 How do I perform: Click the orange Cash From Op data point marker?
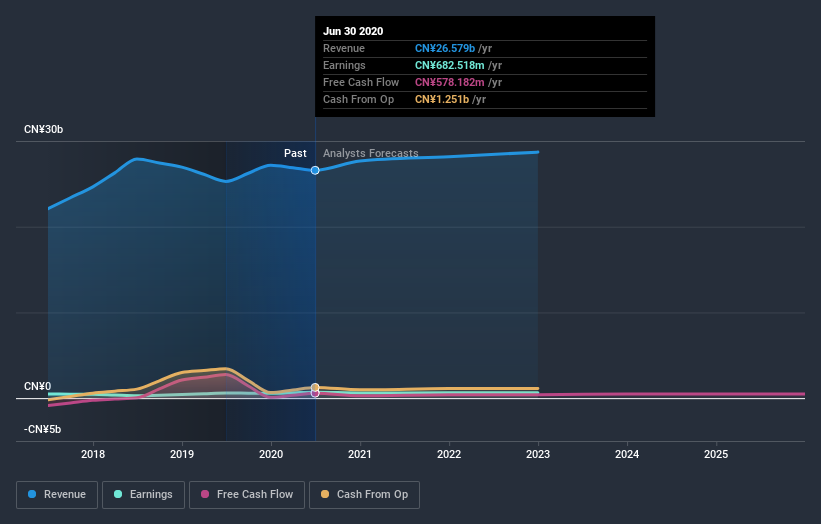pyautogui.click(x=315, y=387)
